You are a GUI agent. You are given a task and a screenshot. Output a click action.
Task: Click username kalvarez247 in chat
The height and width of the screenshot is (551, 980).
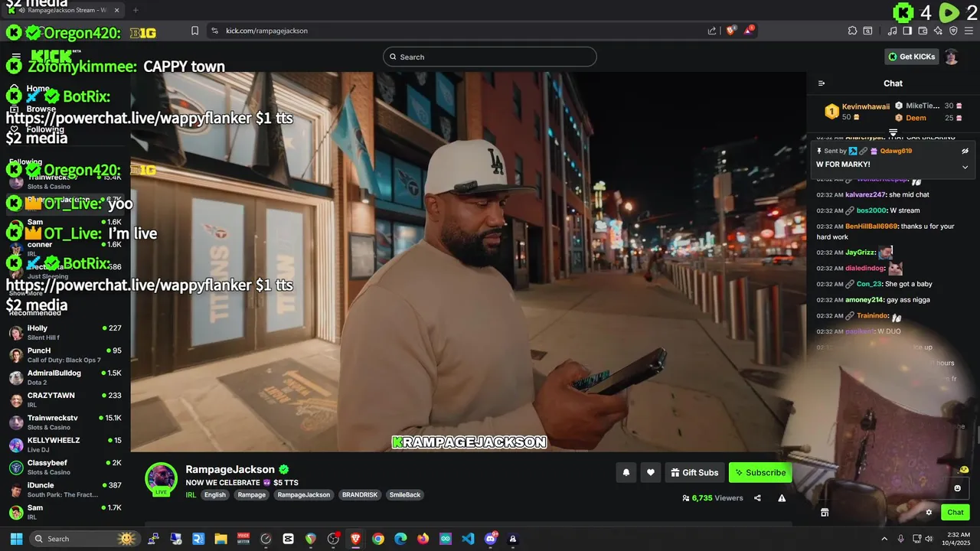[x=865, y=194]
